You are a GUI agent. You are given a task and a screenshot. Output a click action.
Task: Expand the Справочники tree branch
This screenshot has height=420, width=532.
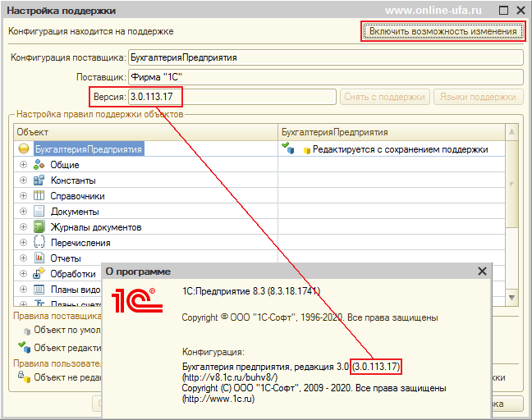[24, 196]
